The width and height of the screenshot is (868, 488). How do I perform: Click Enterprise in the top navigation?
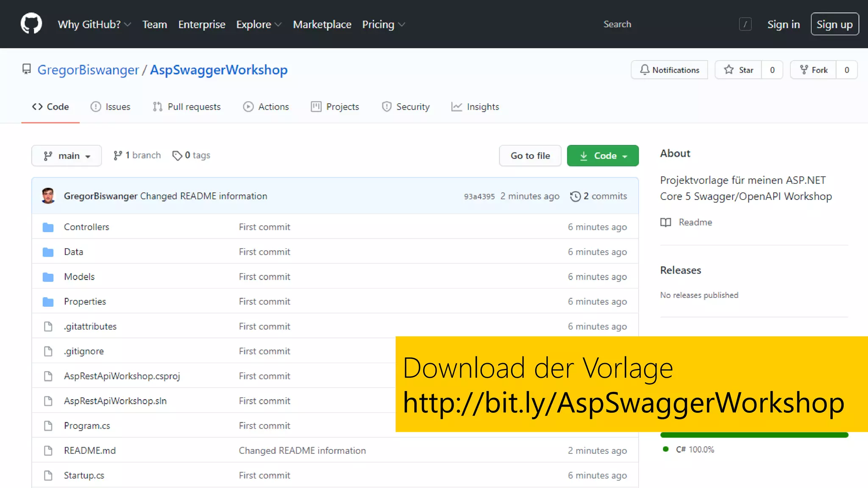pos(202,24)
